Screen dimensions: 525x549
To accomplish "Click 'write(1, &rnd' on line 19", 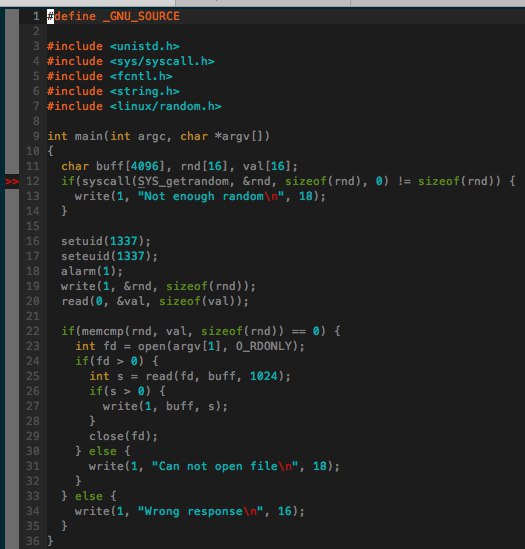I will click(106, 286).
